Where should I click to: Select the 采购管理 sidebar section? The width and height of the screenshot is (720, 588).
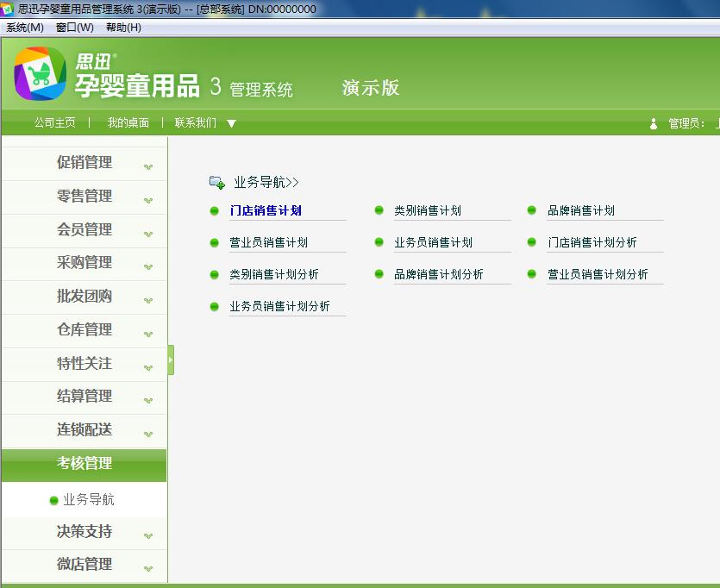[84, 263]
